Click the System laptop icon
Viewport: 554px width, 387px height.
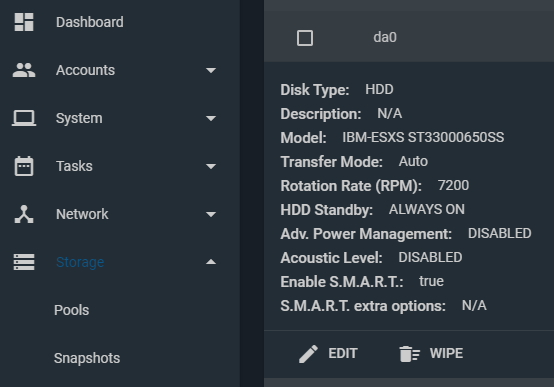pyautogui.click(x=24, y=118)
